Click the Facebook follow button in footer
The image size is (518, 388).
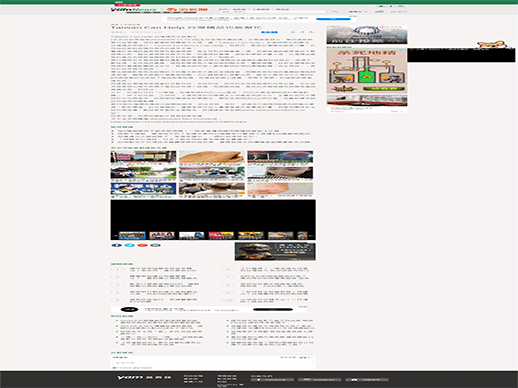pos(272,379)
